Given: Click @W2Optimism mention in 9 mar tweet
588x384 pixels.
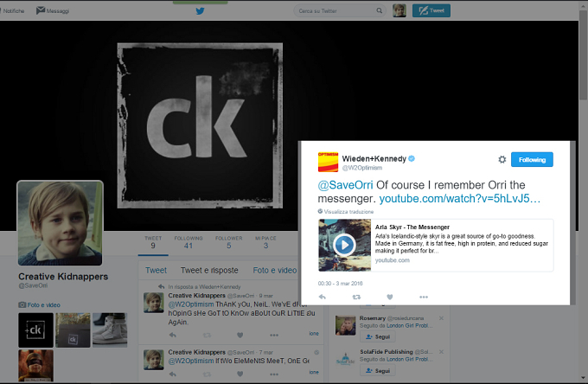Looking at the screenshot, I should point(191,304).
